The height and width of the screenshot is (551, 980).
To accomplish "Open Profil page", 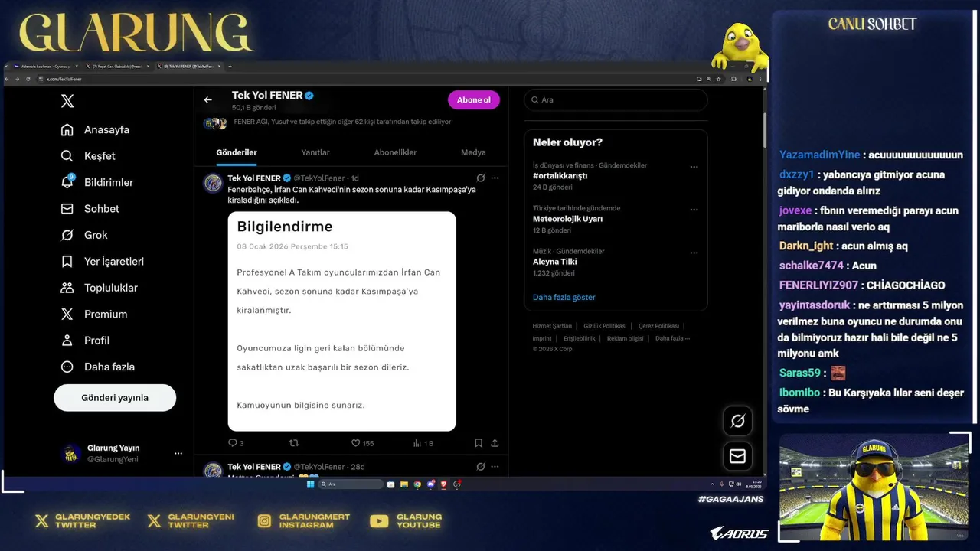I will pyautogui.click(x=85, y=341).
